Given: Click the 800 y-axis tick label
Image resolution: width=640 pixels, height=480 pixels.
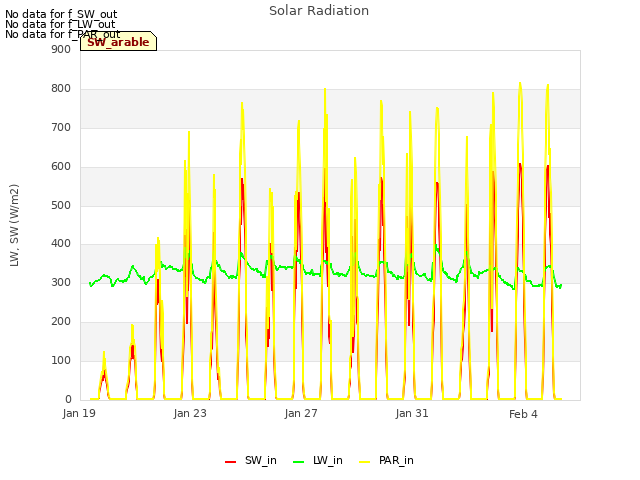Looking at the screenshot, I should (61, 89).
